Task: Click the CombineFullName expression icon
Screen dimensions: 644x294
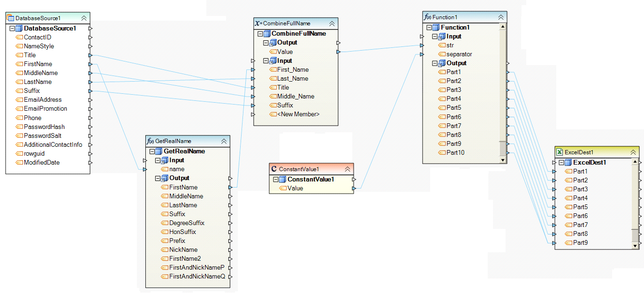Action: point(258,23)
